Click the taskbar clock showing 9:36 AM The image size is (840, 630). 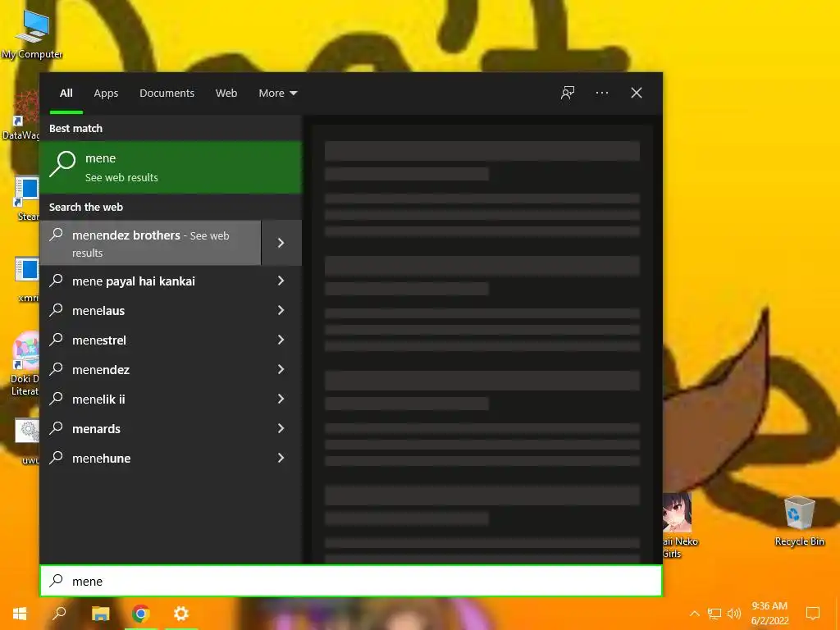769,613
